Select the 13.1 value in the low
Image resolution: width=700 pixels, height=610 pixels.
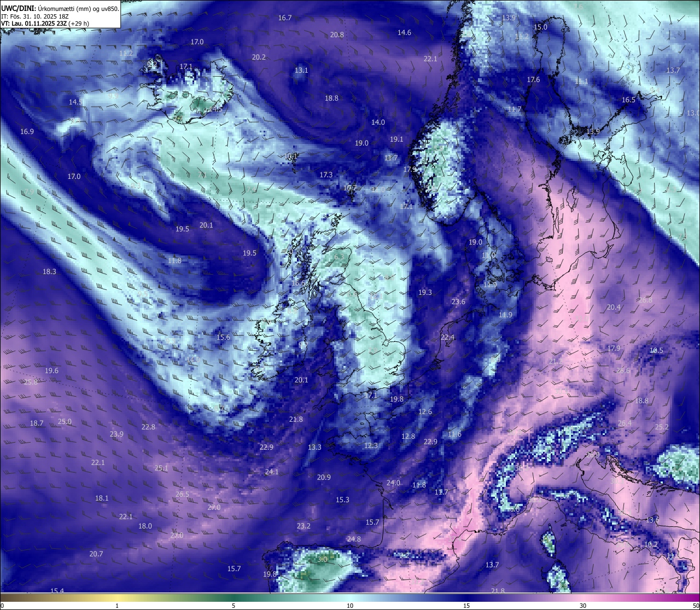[x=301, y=70]
